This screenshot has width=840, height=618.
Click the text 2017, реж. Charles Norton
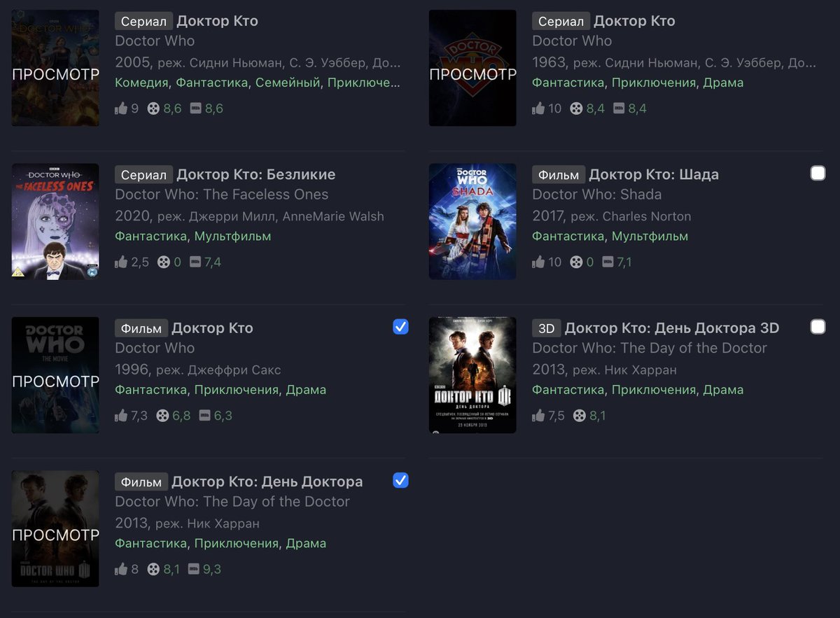(x=611, y=216)
